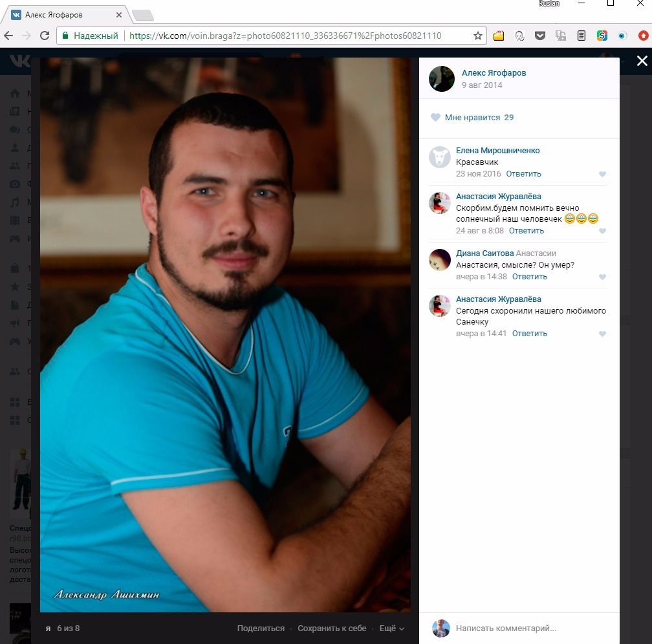Open Алекс Ягофаров profile avatar
The height and width of the screenshot is (644, 652).
pyautogui.click(x=442, y=79)
